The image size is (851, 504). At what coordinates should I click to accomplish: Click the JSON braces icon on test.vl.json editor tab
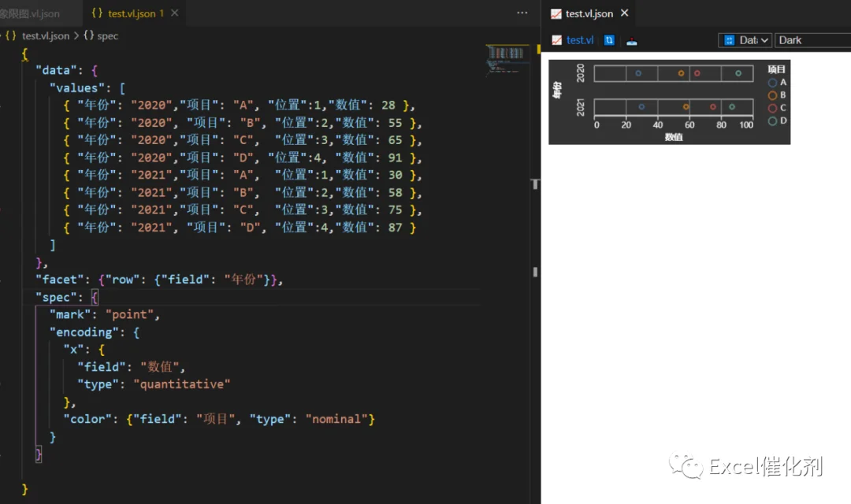click(97, 13)
